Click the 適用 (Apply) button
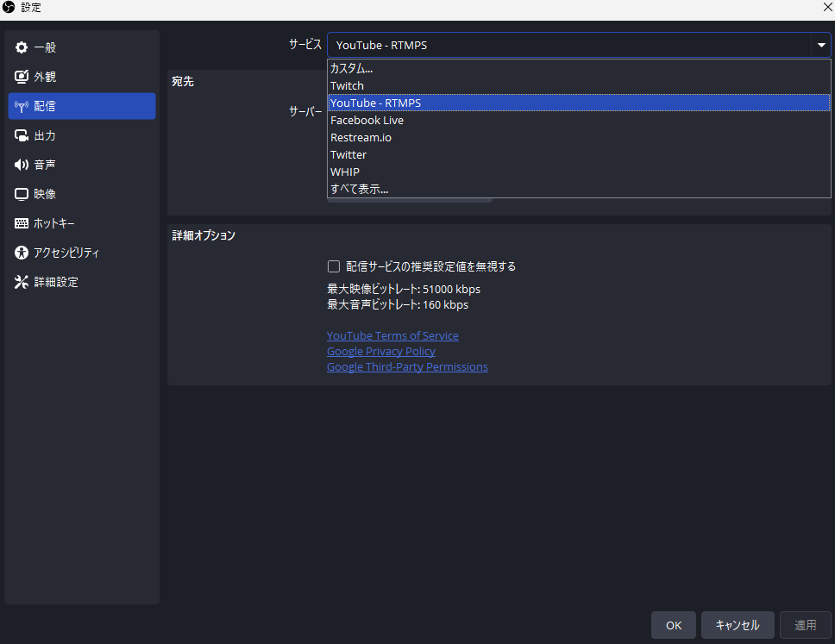The height and width of the screenshot is (644, 835). pos(805,625)
